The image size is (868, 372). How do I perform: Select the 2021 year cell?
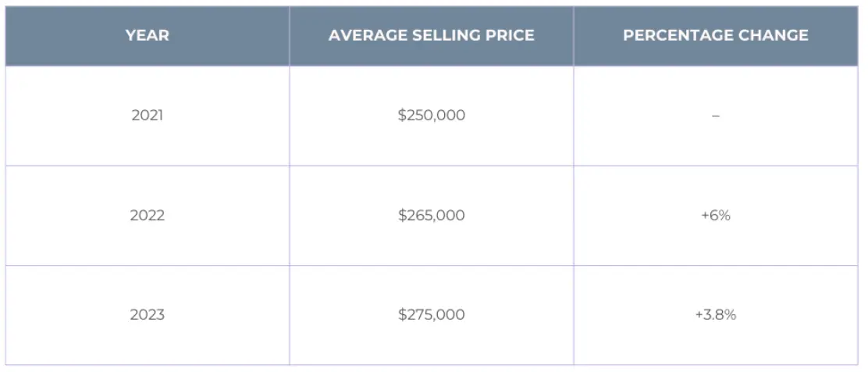tap(147, 116)
